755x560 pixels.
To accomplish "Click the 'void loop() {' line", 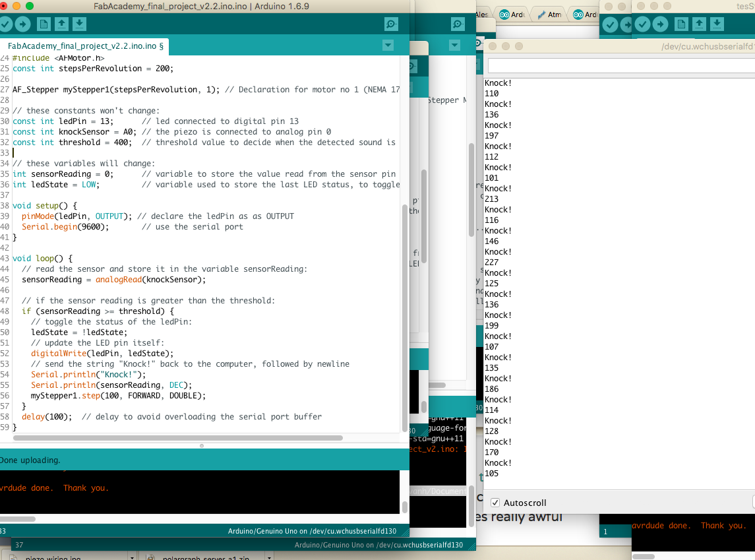I will tap(42, 259).
